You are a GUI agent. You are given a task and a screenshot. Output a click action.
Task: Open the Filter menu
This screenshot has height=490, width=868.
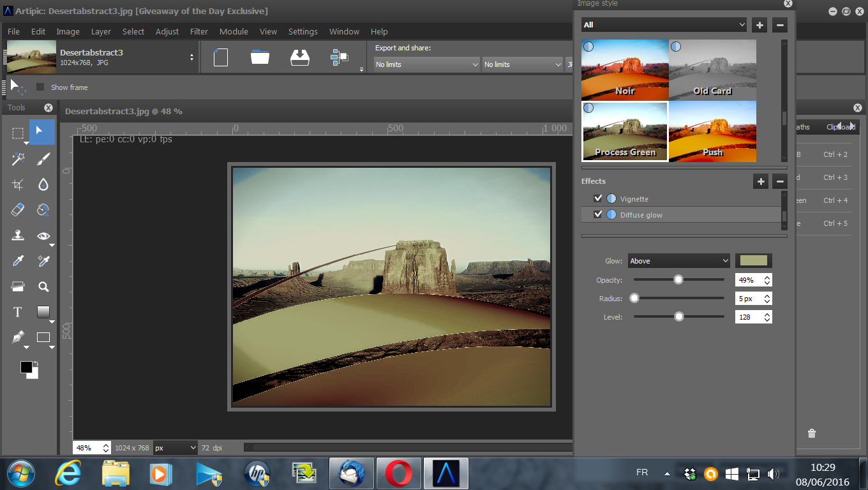[199, 31]
